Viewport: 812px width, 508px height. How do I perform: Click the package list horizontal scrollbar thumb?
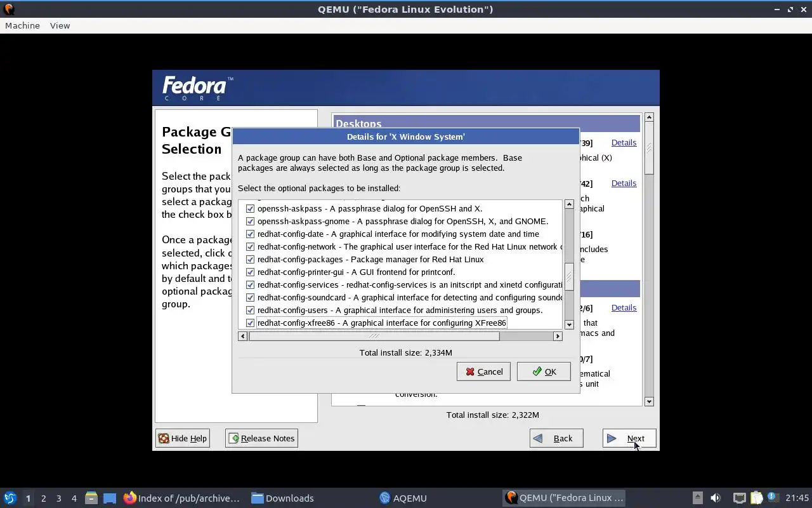pos(374,337)
